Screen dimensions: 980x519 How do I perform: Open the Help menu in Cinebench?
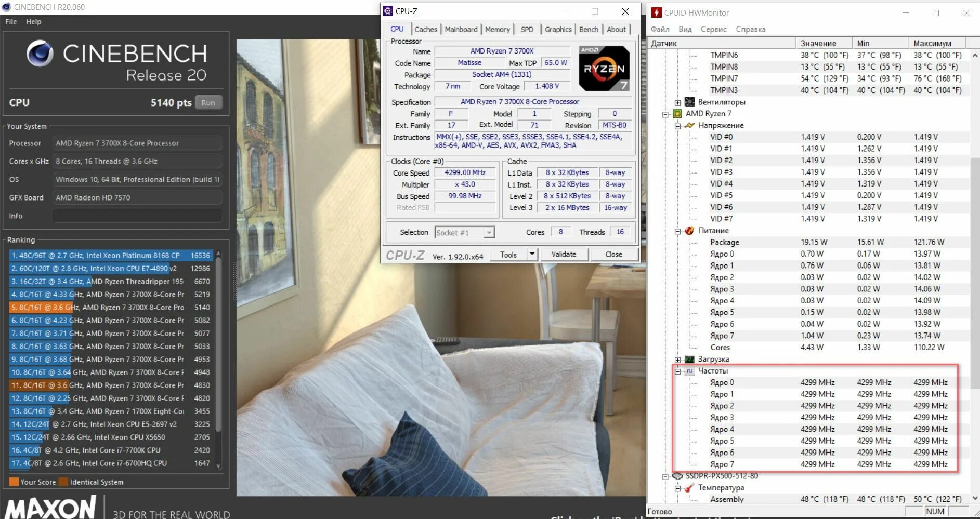[34, 22]
